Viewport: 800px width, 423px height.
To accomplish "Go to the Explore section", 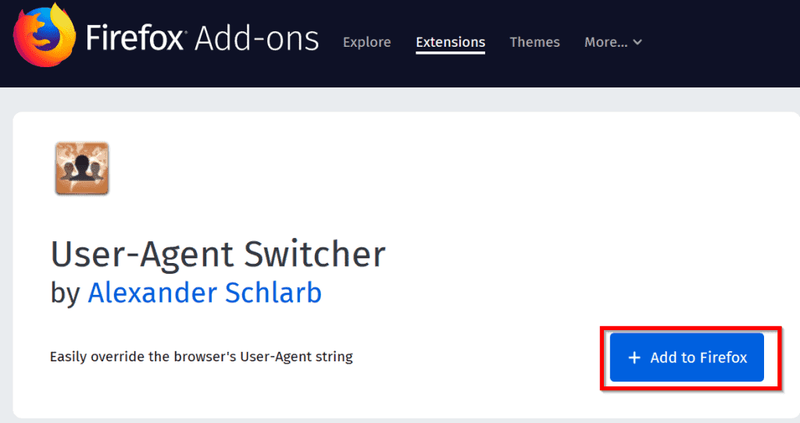I will [367, 42].
